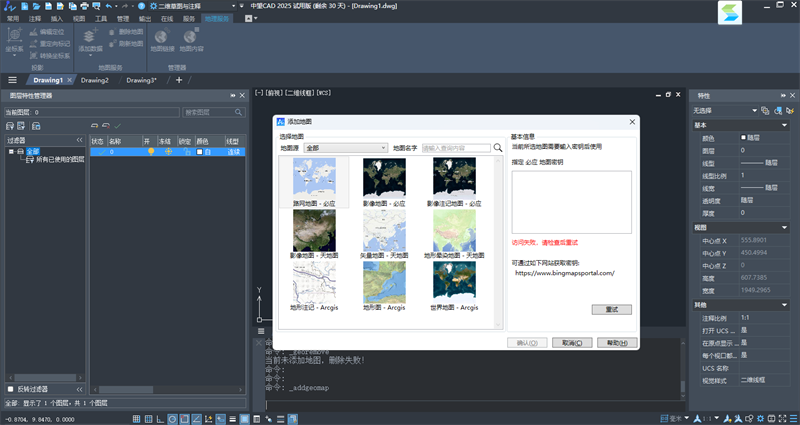
Task: Add a new drawing tab with plus icon
Action: [179, 80]
